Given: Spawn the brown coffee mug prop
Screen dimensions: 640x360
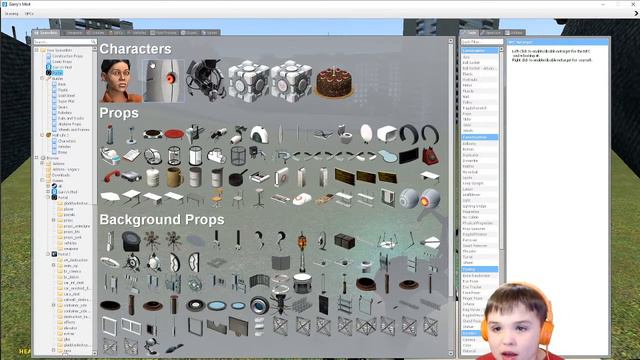Looking at the screenshot, I should (x=174, y=177).
